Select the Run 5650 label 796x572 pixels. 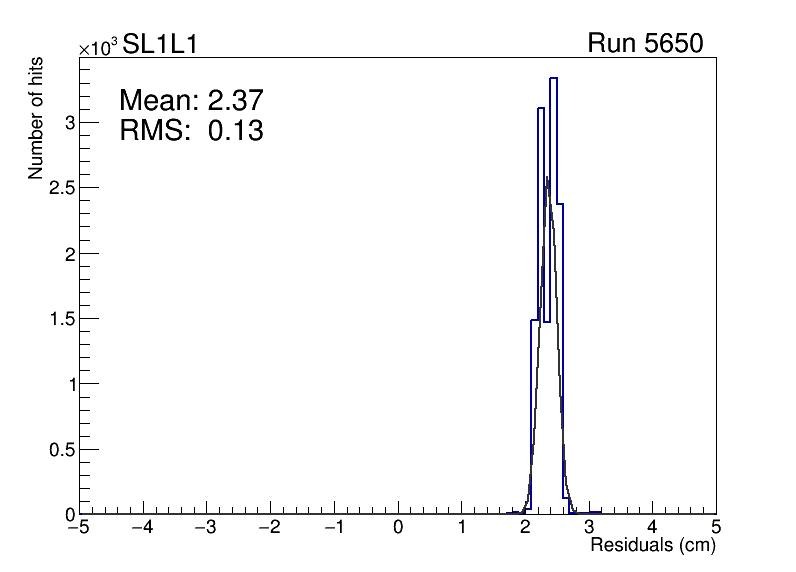(645, 44)
